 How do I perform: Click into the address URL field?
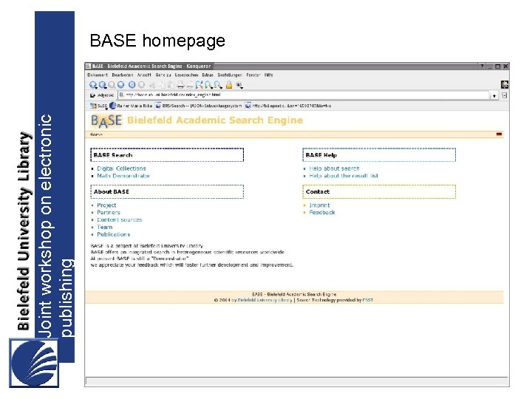pos(304,95)
